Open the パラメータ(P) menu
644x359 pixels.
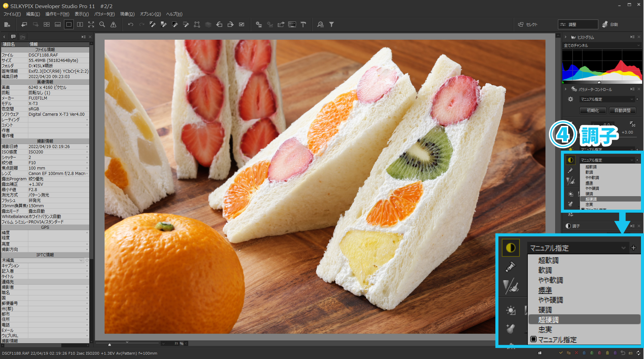pos(104,14)
